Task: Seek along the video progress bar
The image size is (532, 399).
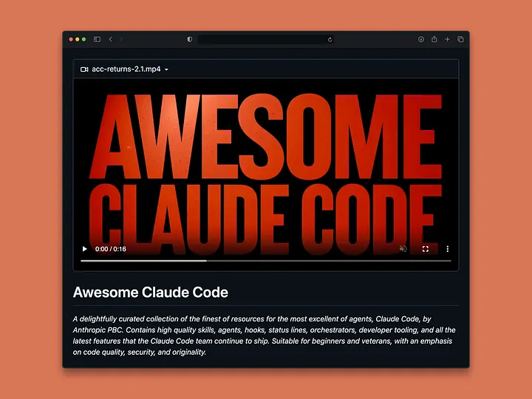Action: [266, 261]
